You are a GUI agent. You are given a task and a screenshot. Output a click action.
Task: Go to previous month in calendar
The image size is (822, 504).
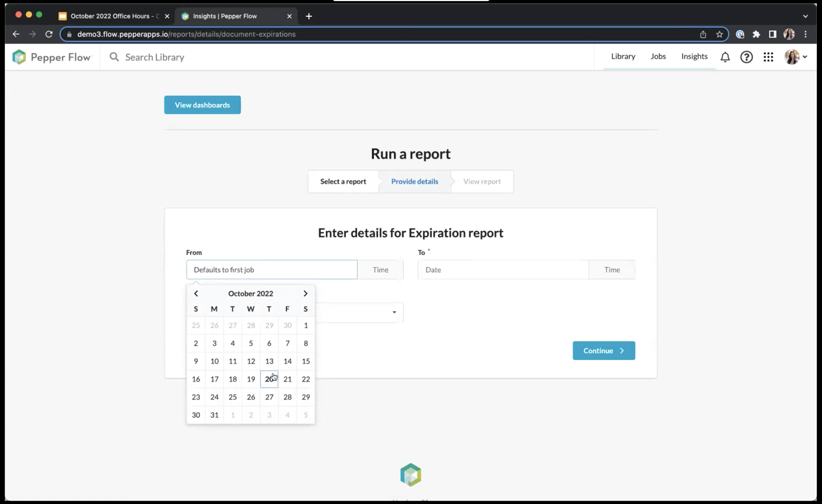[x=196, y=294]
